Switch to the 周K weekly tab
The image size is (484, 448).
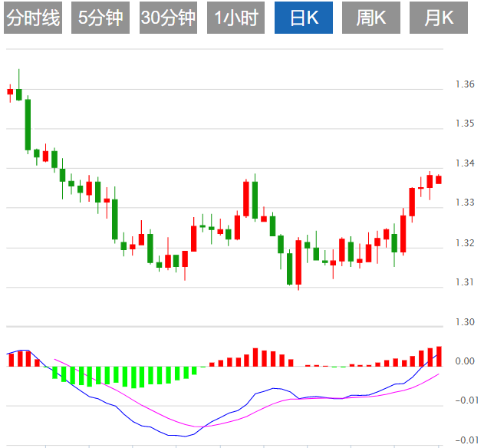[x=371, y=18]
